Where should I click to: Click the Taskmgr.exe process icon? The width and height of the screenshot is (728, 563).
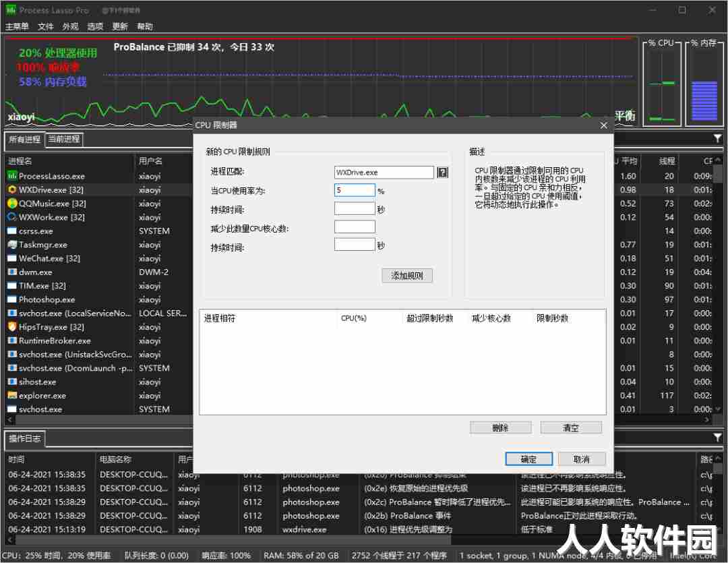click(x=11, y=244)
